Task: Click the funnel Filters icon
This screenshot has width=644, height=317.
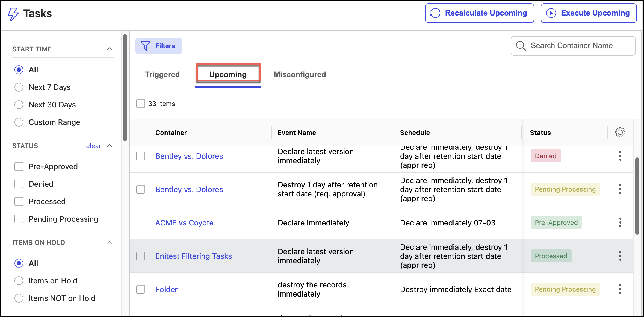Action: [145, 46]
